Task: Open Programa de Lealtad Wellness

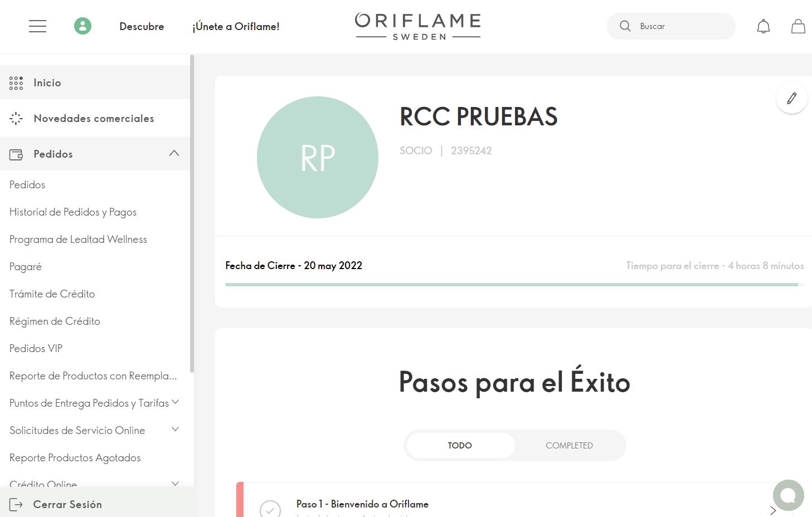Action: [x=78, y=240]
